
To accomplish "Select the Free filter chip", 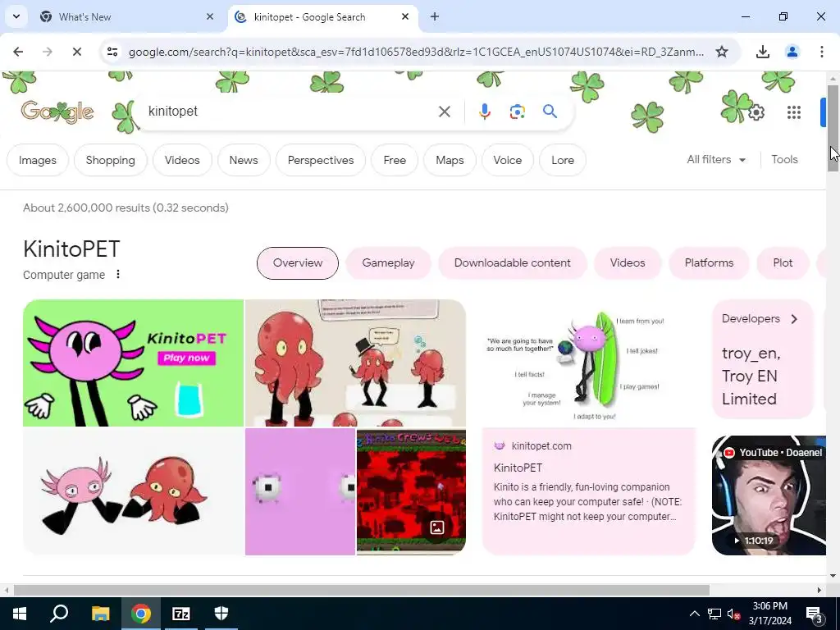I will (395, 160).
